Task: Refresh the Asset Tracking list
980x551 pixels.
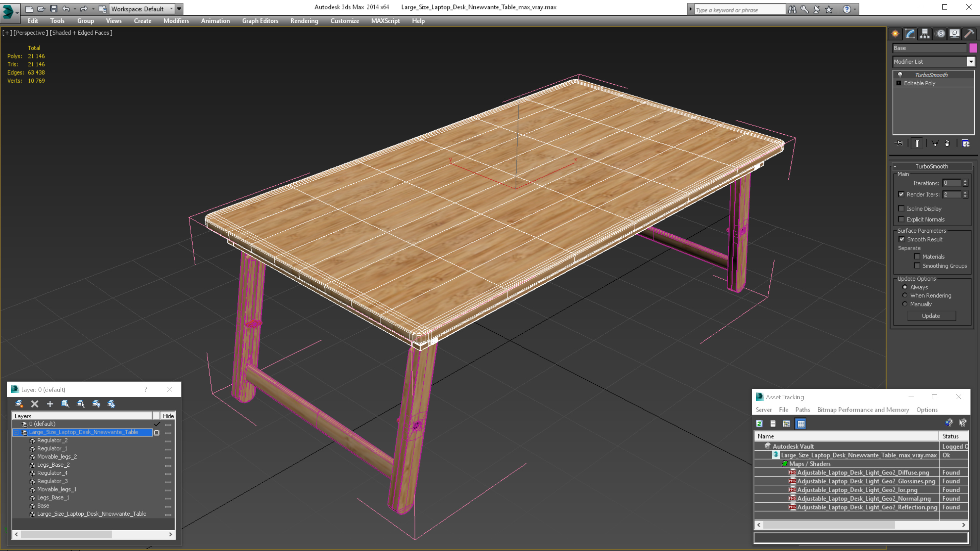Action: click(759, 423)
